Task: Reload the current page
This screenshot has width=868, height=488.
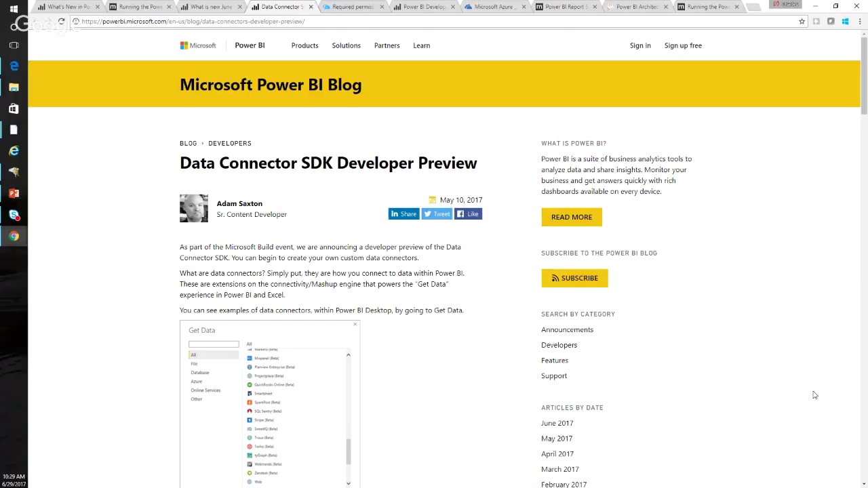Action: pyautogui.click(x=61, y=21)
